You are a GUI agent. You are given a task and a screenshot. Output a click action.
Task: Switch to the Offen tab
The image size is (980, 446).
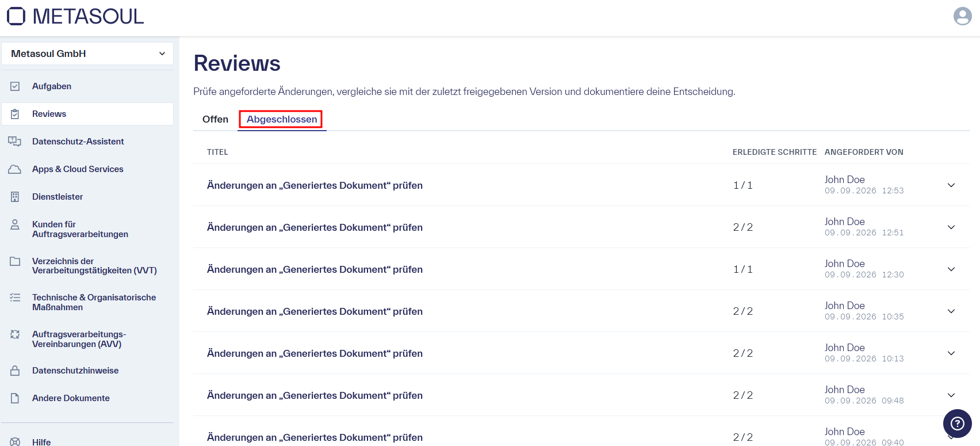tap(215, 119)
